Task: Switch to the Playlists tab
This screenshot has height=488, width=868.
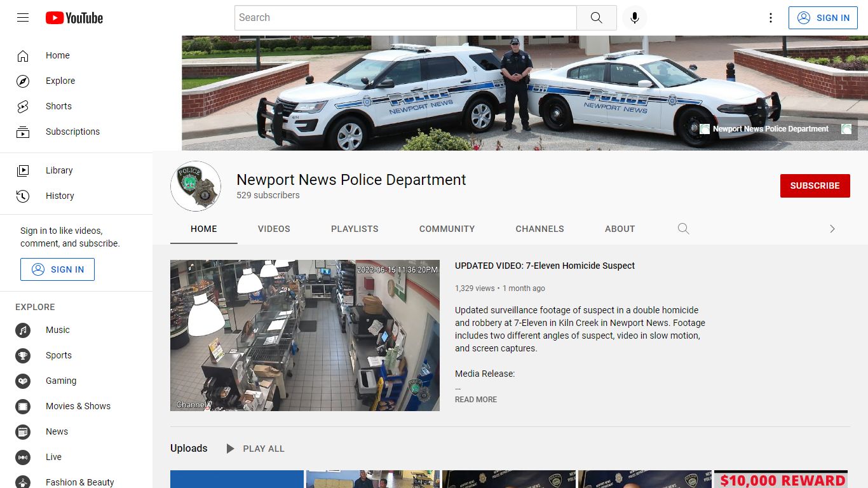Action: click(x=355, y=229)
